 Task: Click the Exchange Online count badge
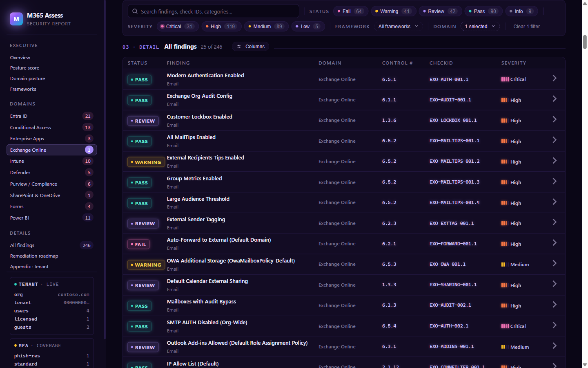click(89, 150)
